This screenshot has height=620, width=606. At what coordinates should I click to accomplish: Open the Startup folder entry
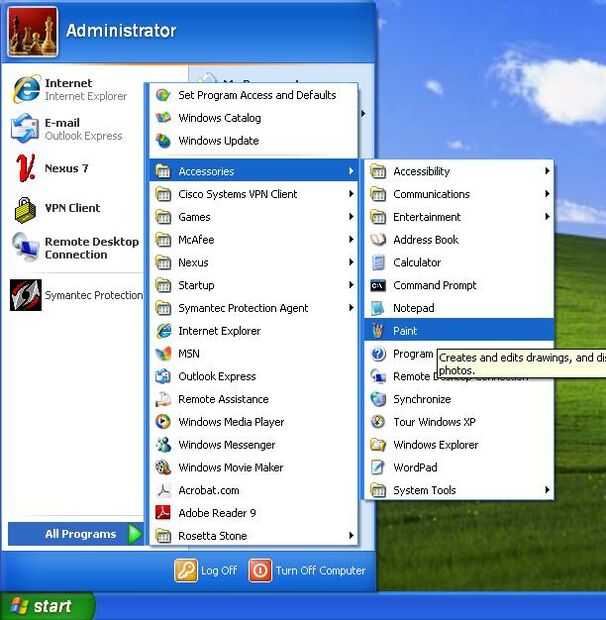(x=254, y=285)
